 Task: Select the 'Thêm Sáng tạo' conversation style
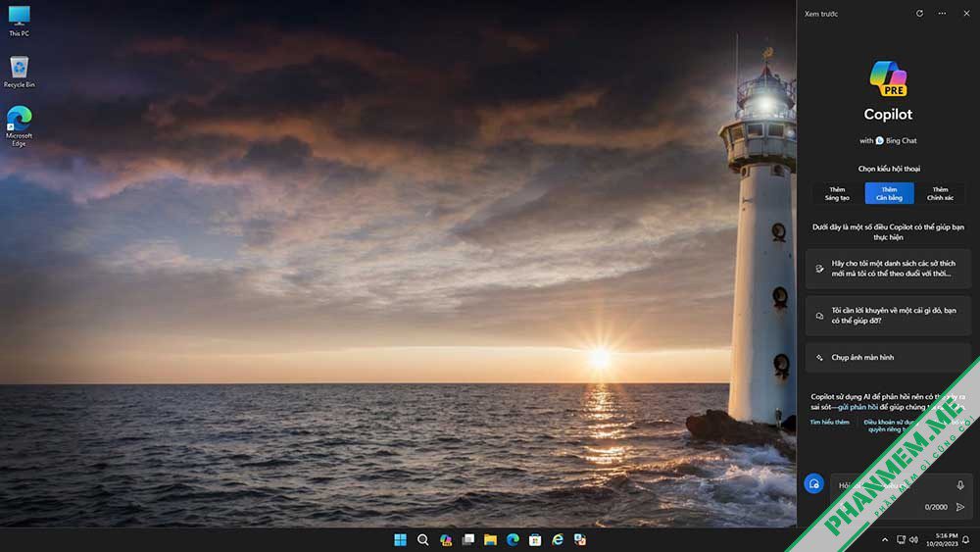click(837, 193)
